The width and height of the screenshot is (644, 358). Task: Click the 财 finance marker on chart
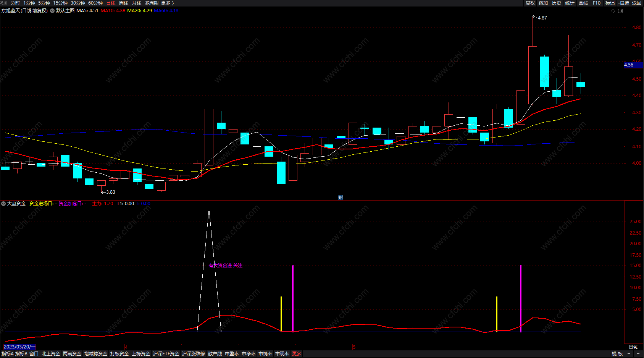(x=341, y=198)
